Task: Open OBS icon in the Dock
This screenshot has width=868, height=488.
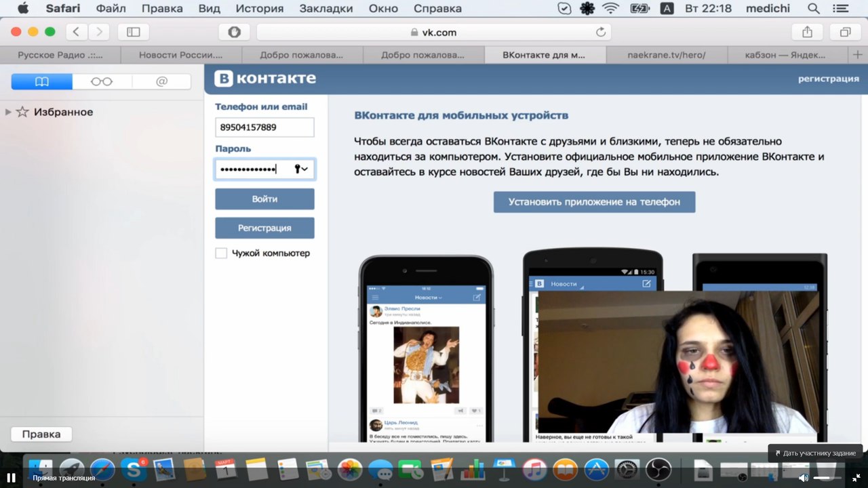Action: 658,469
